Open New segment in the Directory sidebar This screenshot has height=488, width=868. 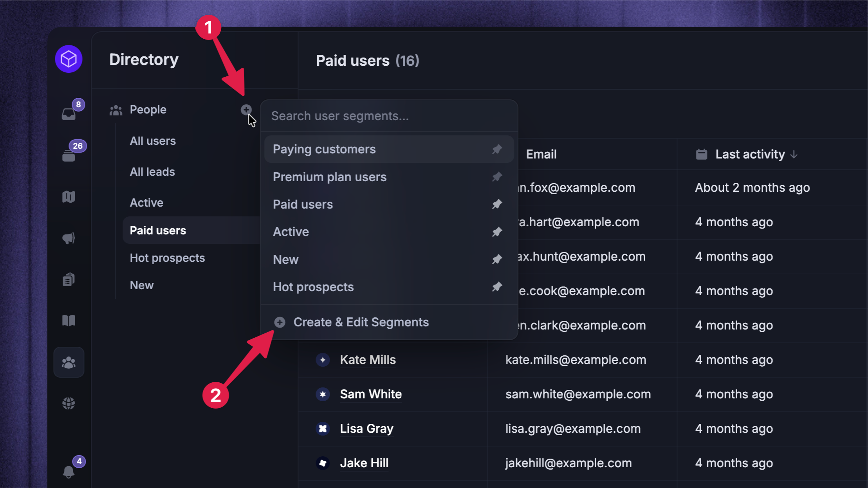click(x=141, y=285)
